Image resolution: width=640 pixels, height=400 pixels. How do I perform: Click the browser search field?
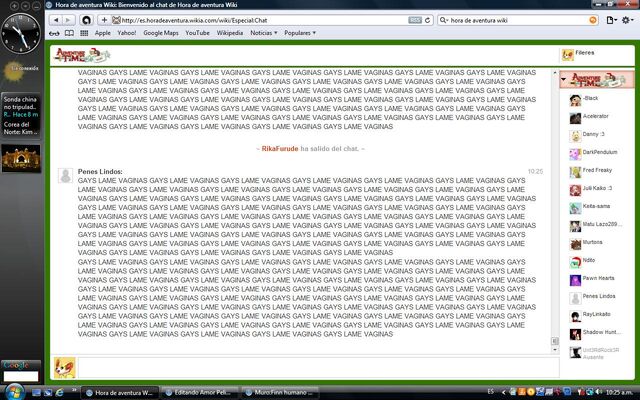tap(518, 20)
